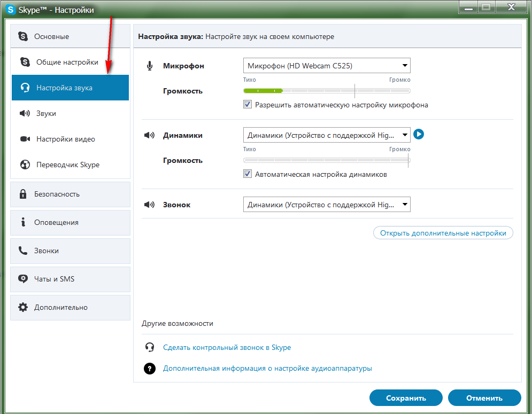Open the Микрофон device dropdown
532x414 pixels.
(327, 66)
